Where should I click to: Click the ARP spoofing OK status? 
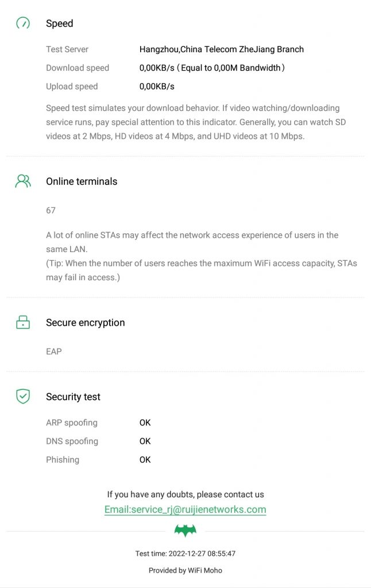(145, 423)
